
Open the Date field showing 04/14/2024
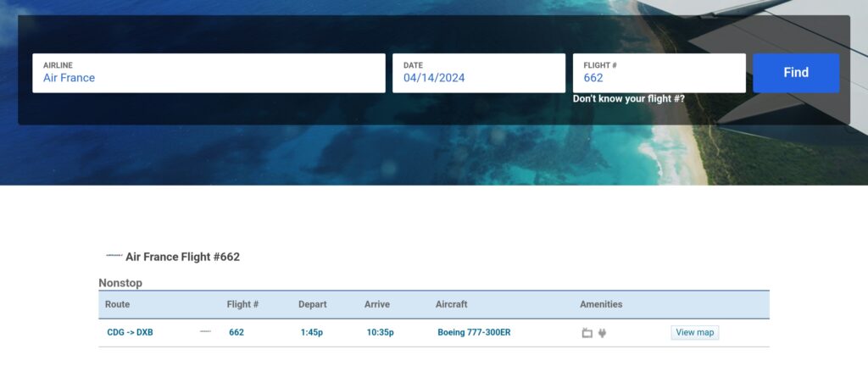478,73
